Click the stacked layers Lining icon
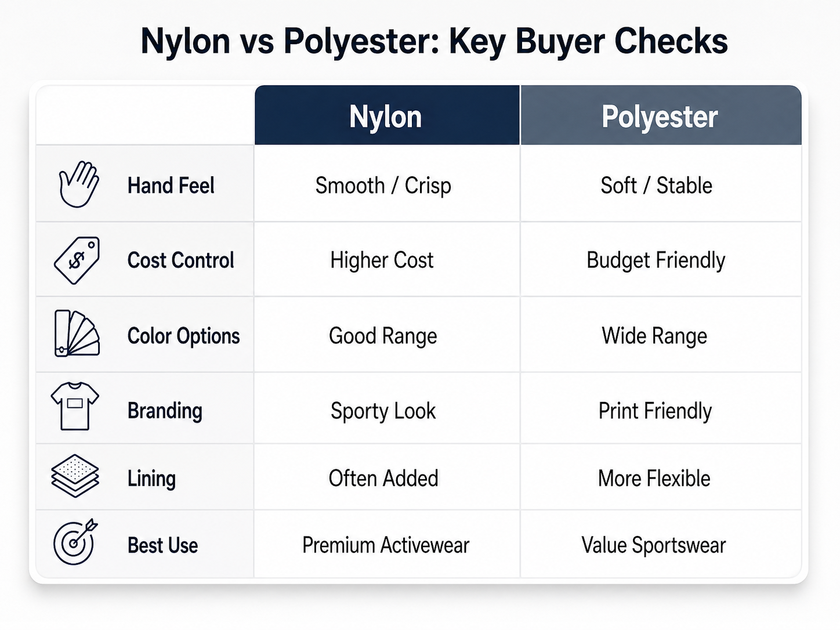The width and height of the screenshot is (840, 630). click(75, 476)
